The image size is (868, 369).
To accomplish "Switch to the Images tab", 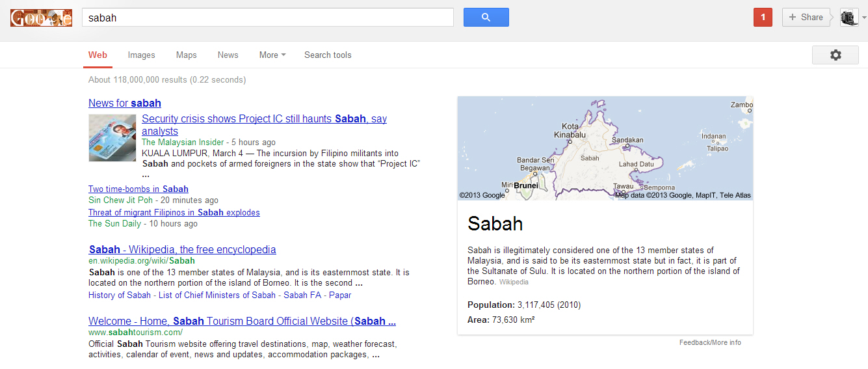I will tap(141, 55).
